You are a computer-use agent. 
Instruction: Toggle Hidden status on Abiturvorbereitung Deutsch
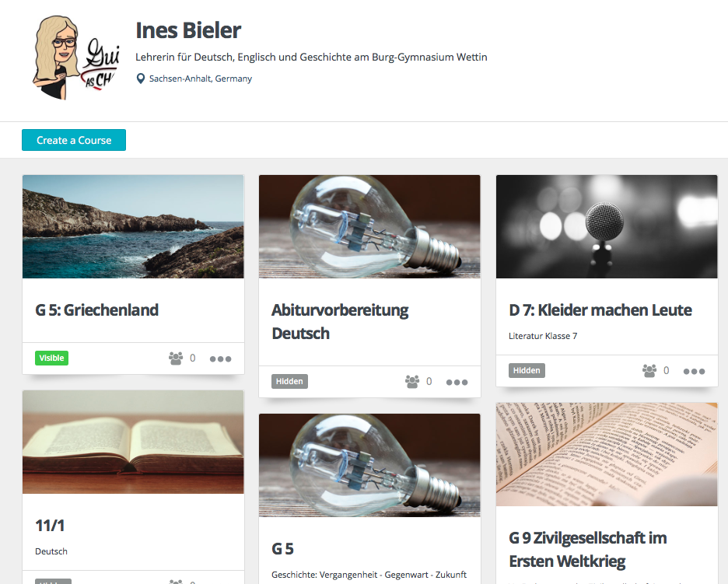[289, 381]
